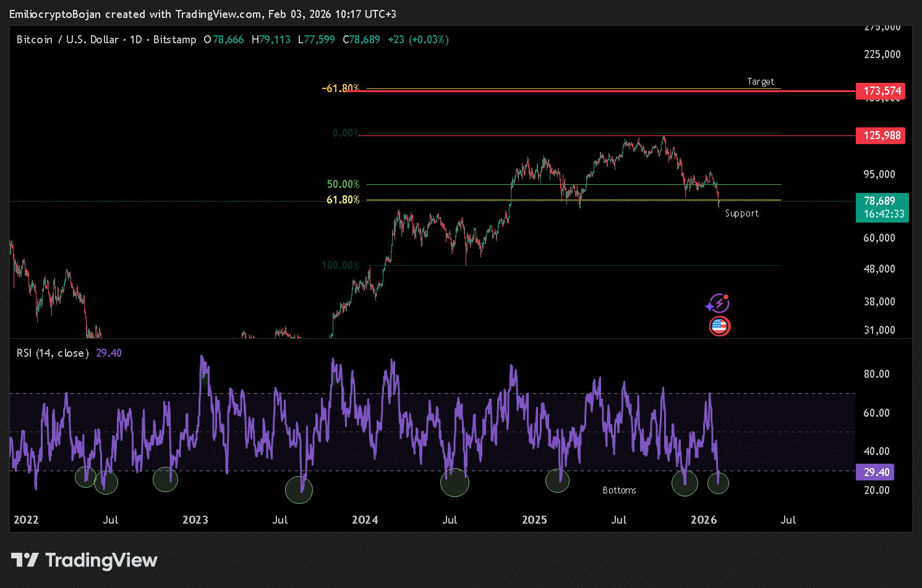
Task: Click the purple AI spark icon
Action: click(718, 304)
